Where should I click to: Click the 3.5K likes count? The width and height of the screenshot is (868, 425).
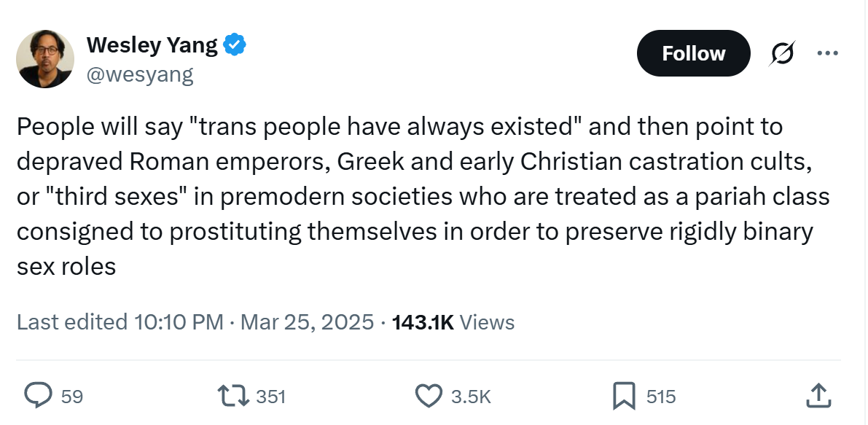click(471, 397)
